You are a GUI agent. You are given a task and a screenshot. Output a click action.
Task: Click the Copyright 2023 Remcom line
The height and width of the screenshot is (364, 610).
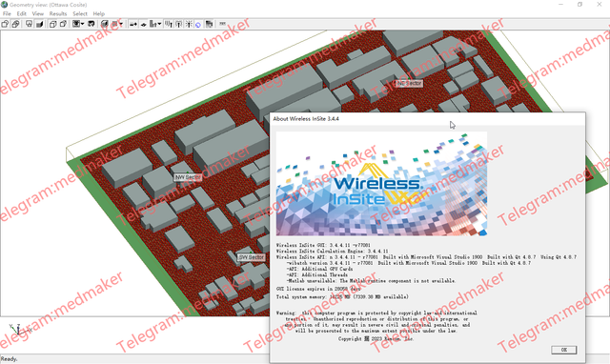point(376,338)
